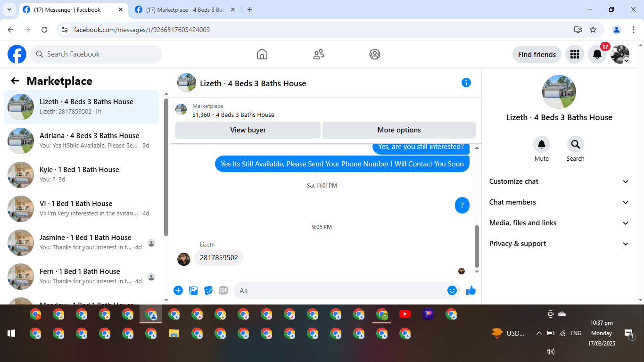Click Lizeth's avatar beside the phone number
This screenshot has width=644, height=362.
click(x=184, y=259)
